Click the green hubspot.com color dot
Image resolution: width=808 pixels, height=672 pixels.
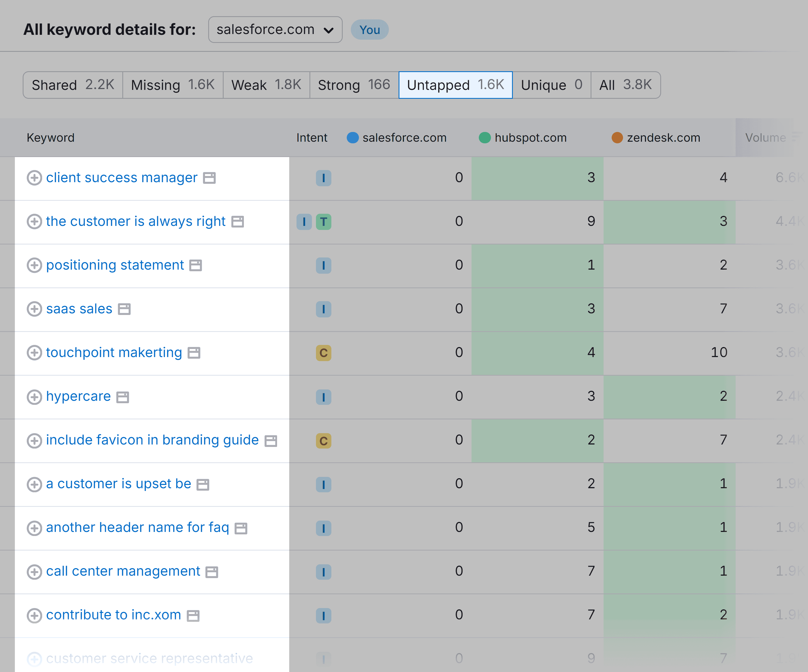[x=484, y=138]
